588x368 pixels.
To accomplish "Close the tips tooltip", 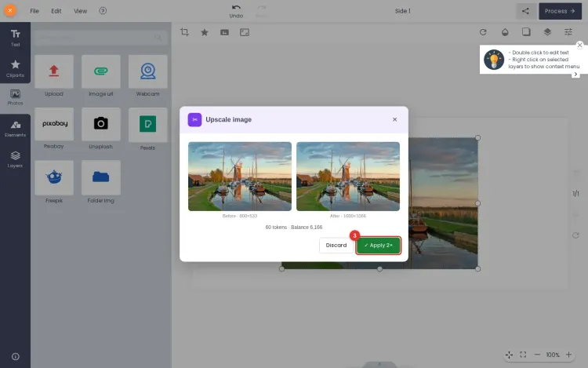I will point(579,45).
